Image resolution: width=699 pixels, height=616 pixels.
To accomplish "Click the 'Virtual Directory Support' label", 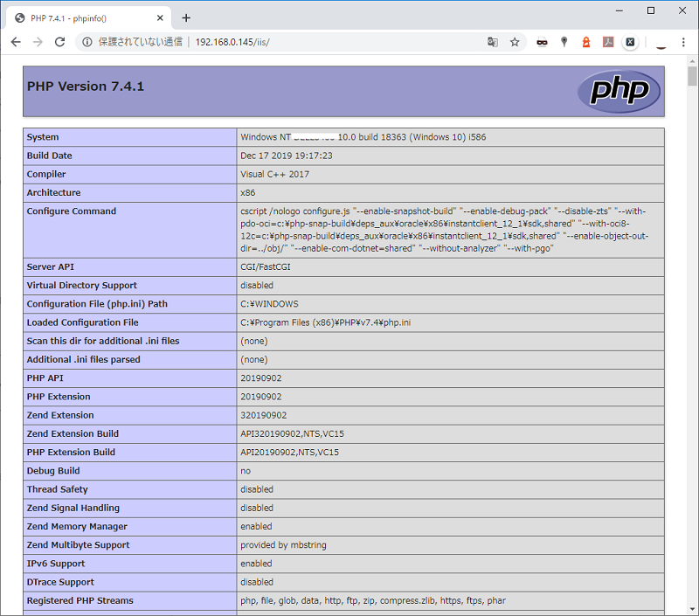I will [x=82, y=285].
